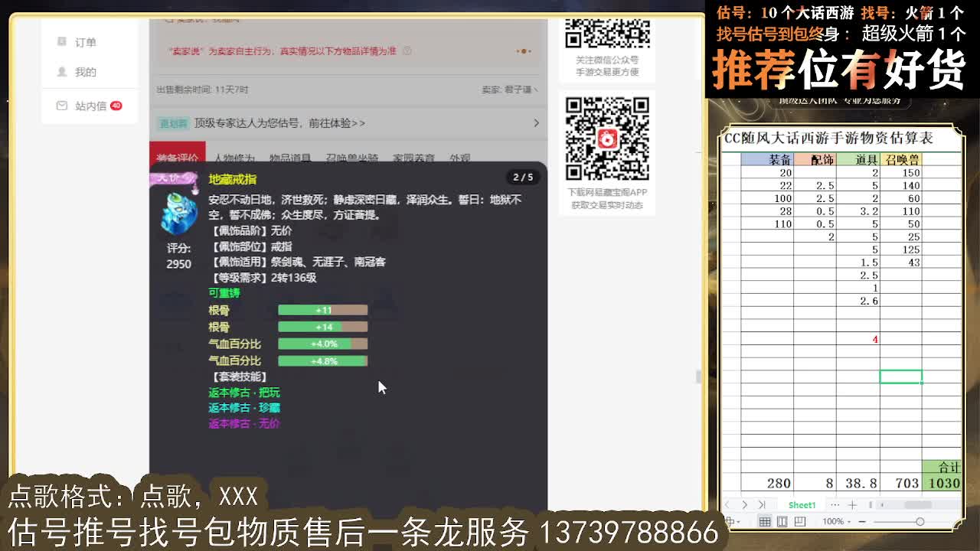
Task: Click the cell navigation crosshair icon
Action: (x=730, y=521)
